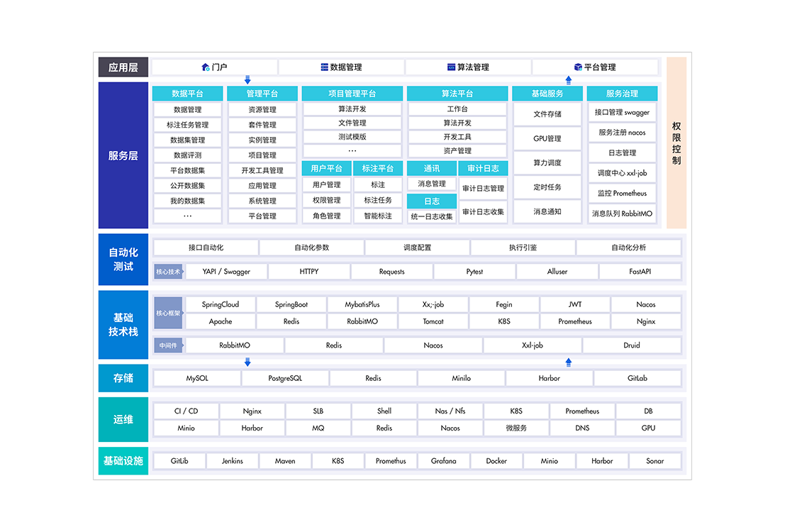Click the 接口管理 swagger box

point(623,112)
